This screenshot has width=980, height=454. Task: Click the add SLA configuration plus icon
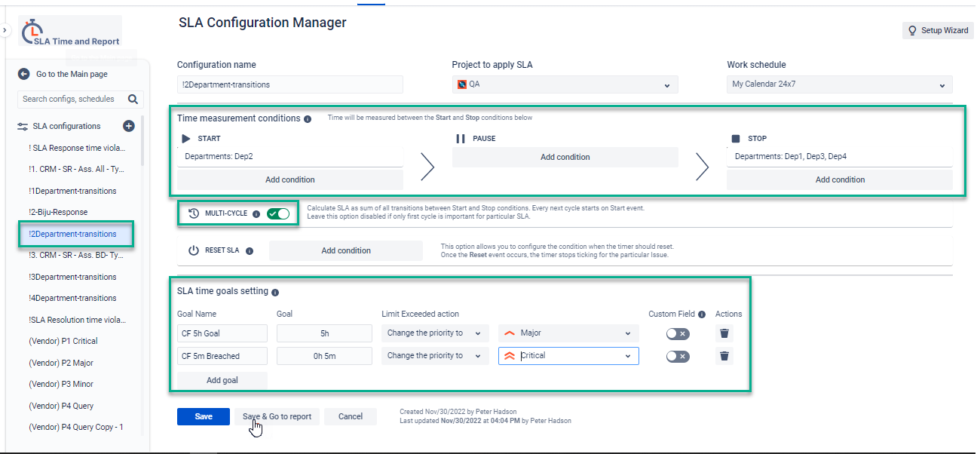[x=129, y=126]
